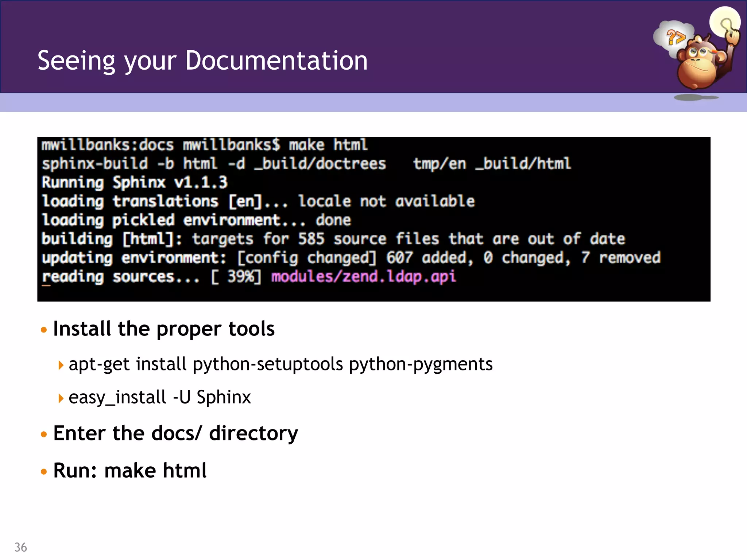Click the slide number 36
The image size is (747, 560).
(x=21, y=547)
